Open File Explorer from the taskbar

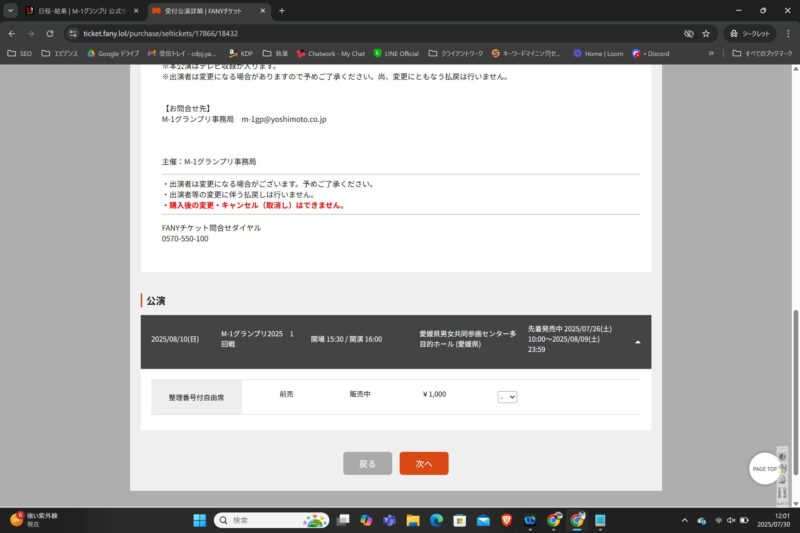point(413,520)
